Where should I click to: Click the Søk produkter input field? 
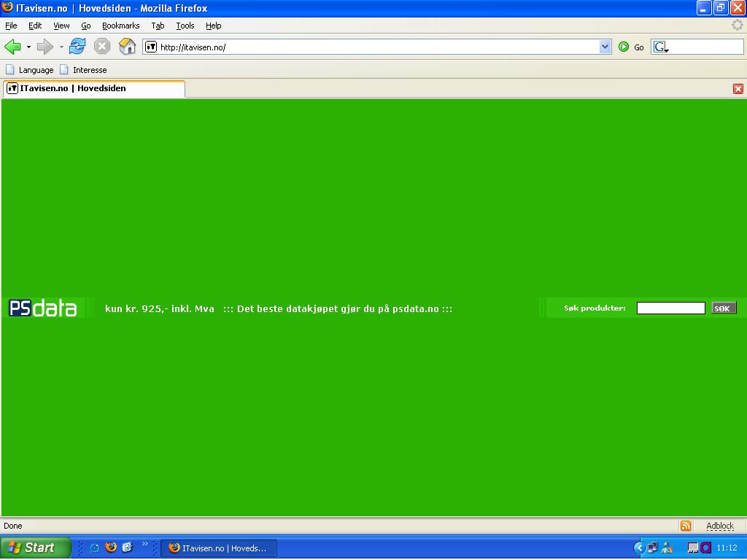(671, 308)
